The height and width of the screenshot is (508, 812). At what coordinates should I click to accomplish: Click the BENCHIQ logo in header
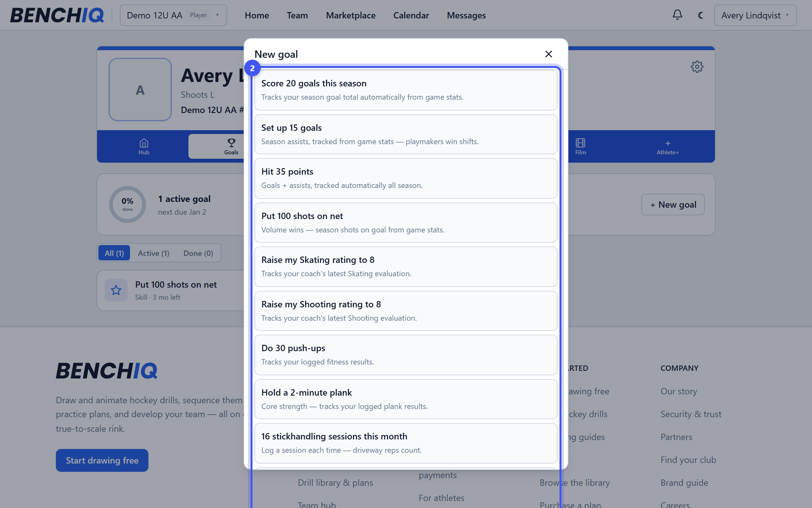57,15
